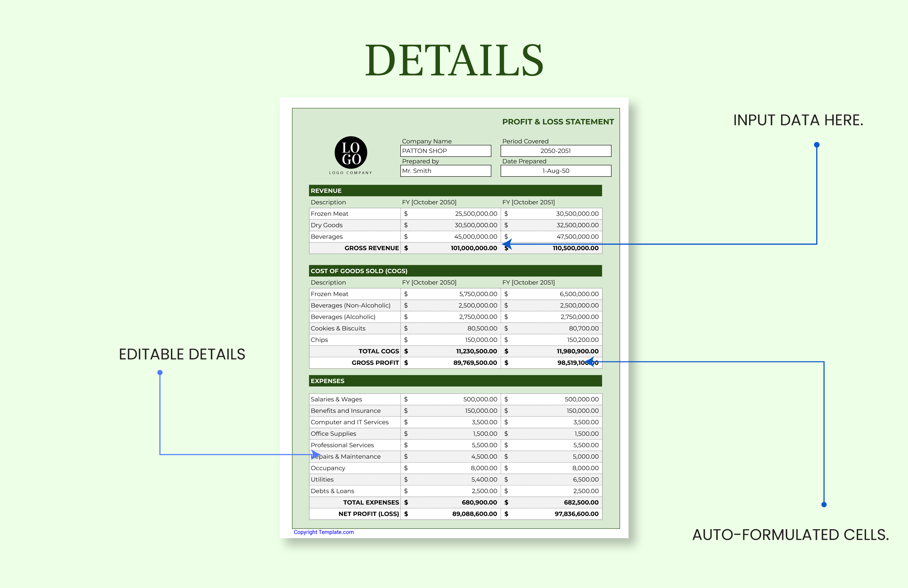The height and width of the screenshot is (588, 908).
Task: Click the Debts & Loans expense row
Action: coord(454,491)
